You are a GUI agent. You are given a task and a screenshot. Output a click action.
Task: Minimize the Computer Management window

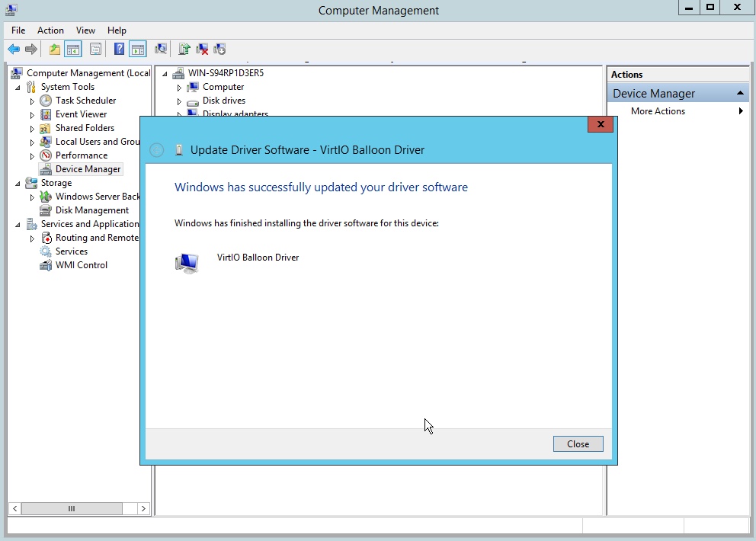click(x=689, y=7)
